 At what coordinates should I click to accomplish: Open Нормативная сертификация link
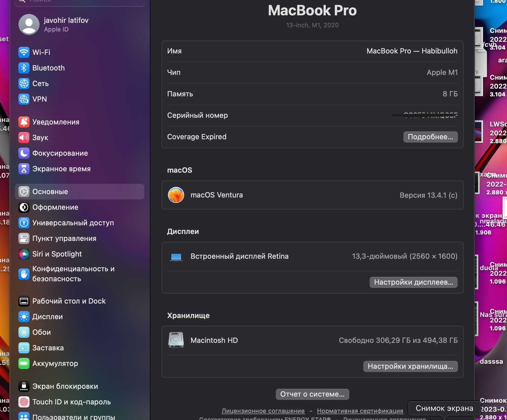[360, 411]
